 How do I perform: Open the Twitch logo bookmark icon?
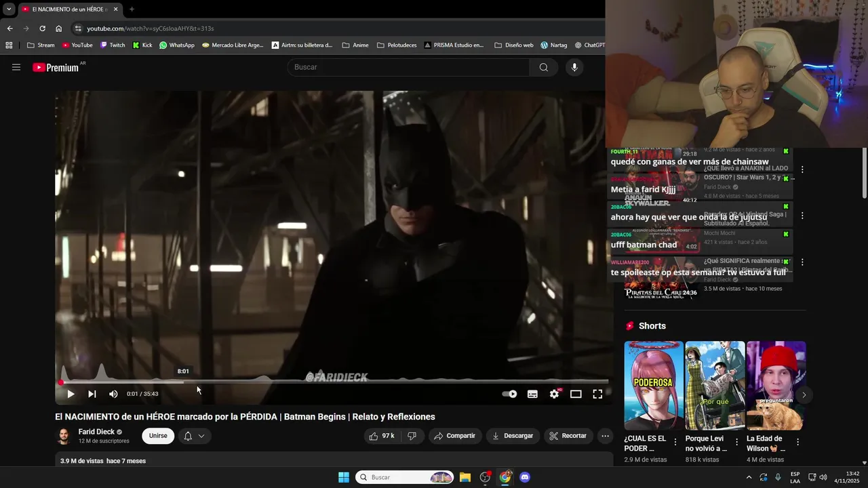[104, 45]
